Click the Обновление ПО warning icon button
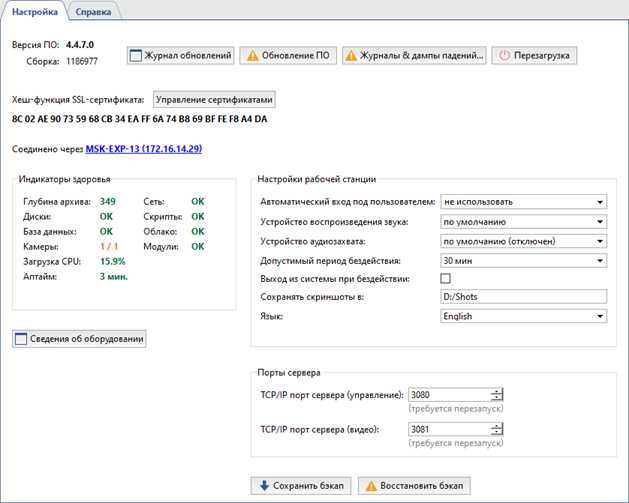 (x=288, y=55)
